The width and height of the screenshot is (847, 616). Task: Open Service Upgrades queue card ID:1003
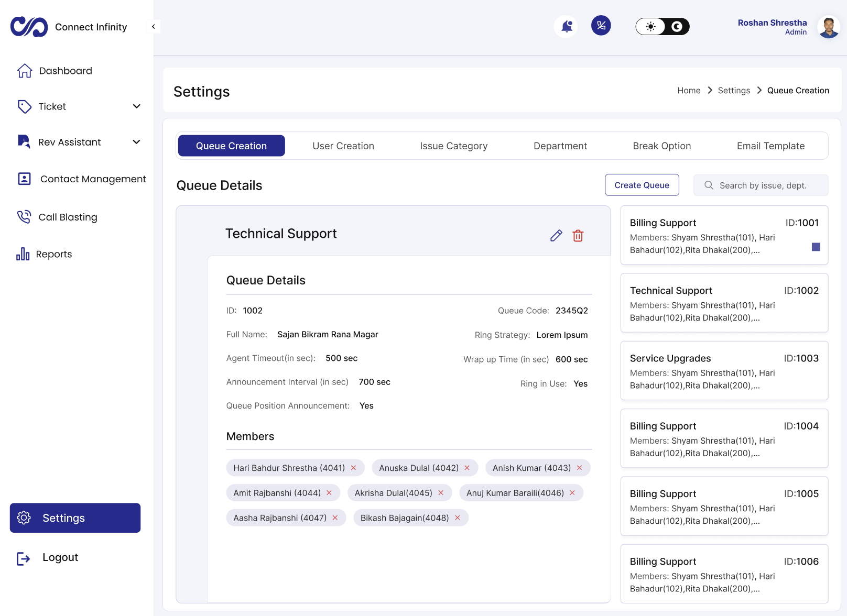point(724,370)
